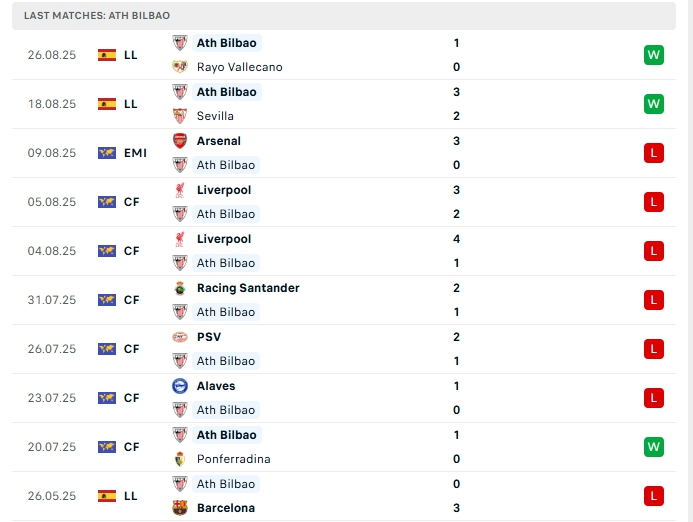Screen dimensions: 693x522
Task: Open the Sevilla team name link
Action: point(215,116)
